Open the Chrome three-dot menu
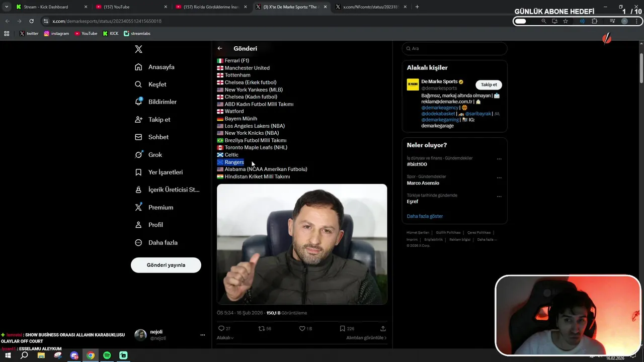 (x=636, y=21)
